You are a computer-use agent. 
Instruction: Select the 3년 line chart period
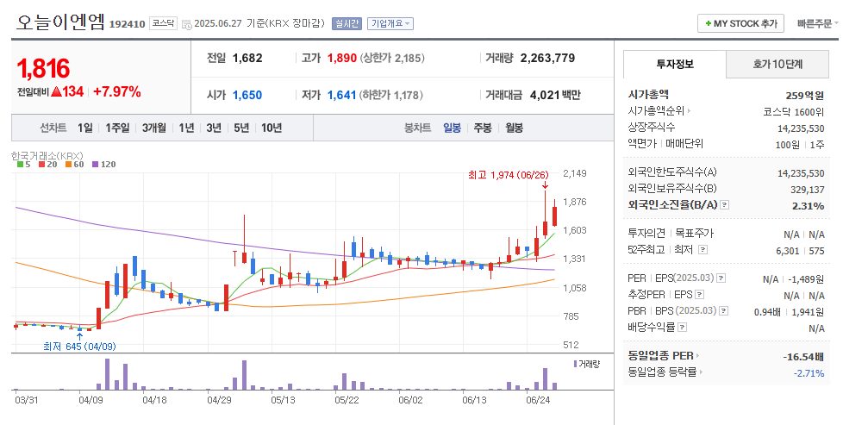(x=214, y=128)
